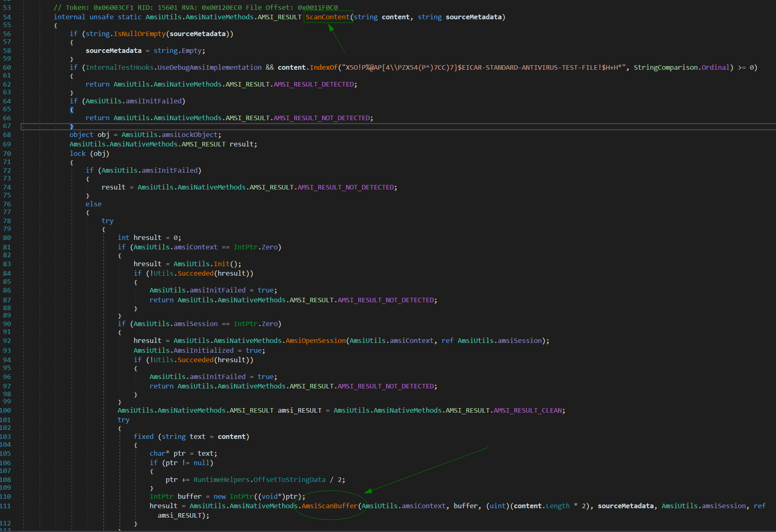Click the lock keyword on line 70

78,153
